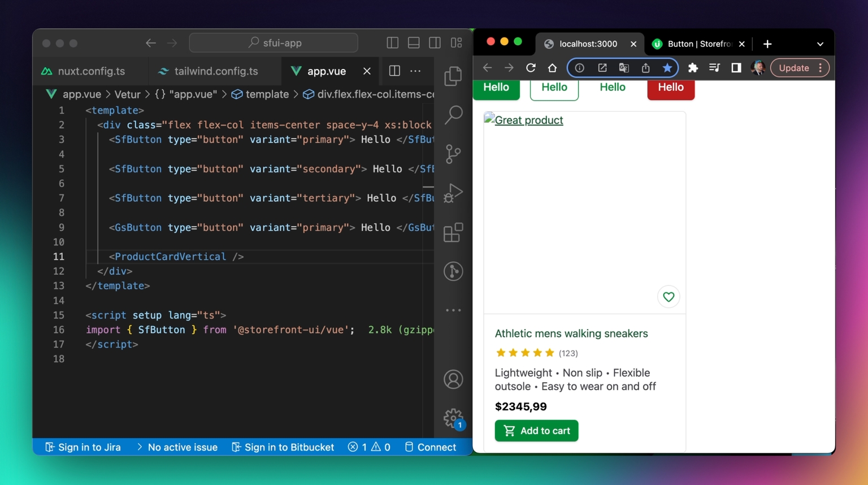The image size is (868, 485).
Task: Toggle the bottom panel layout icon
Action: click(414, 43)
